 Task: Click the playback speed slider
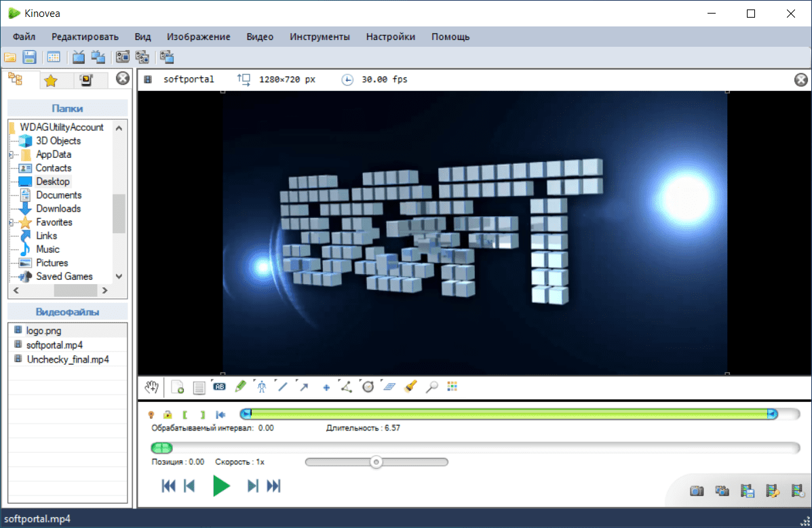(x=376, y=462)
